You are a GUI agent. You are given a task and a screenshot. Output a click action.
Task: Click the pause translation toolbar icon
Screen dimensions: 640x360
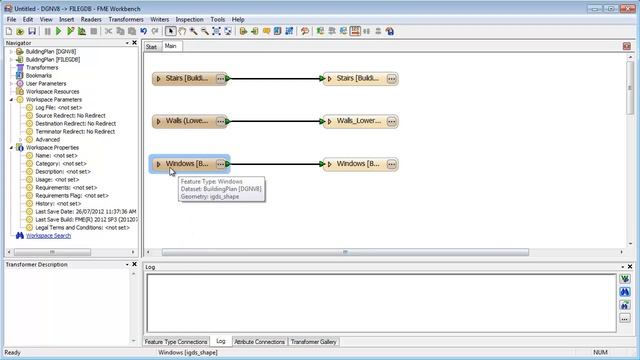coord(47,31)
